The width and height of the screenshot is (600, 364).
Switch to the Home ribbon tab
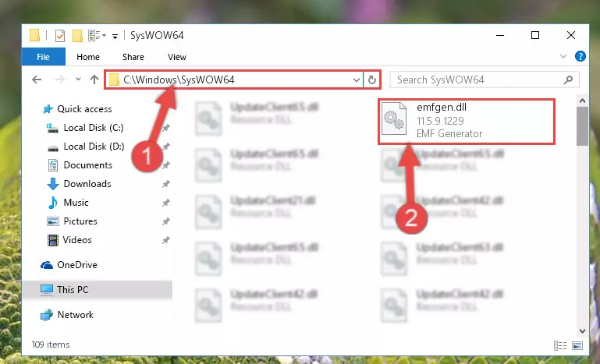tap(88, 57)
